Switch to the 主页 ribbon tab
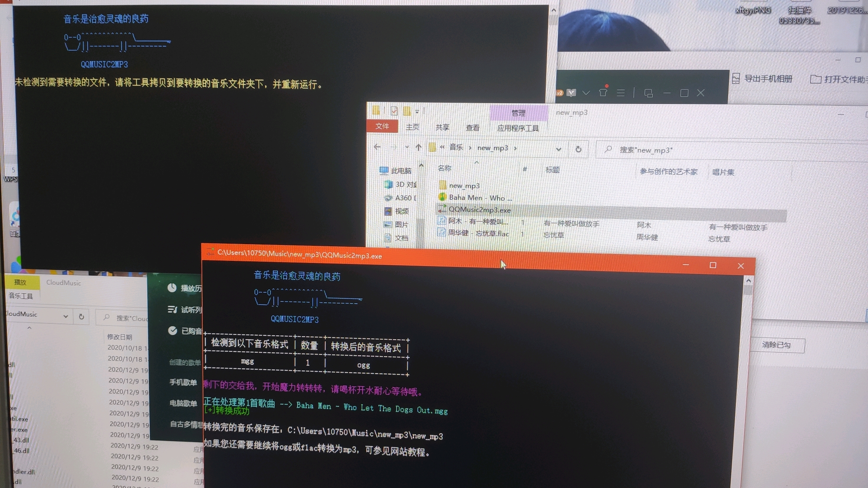This screenshot has width=868, height=488. (x=412, y=127)
